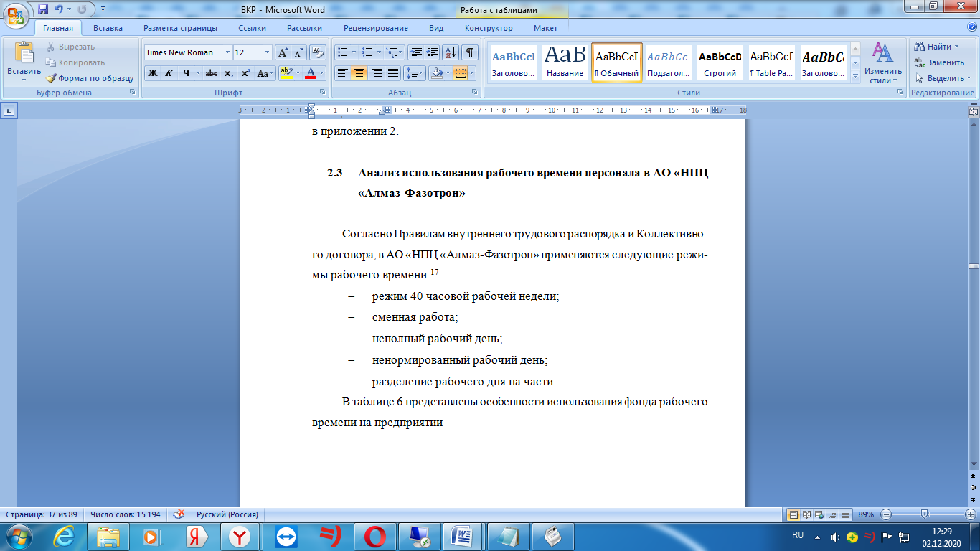Screen dimensions: 980x551
Task: Switch to draft view
Action: coord(846,514)
